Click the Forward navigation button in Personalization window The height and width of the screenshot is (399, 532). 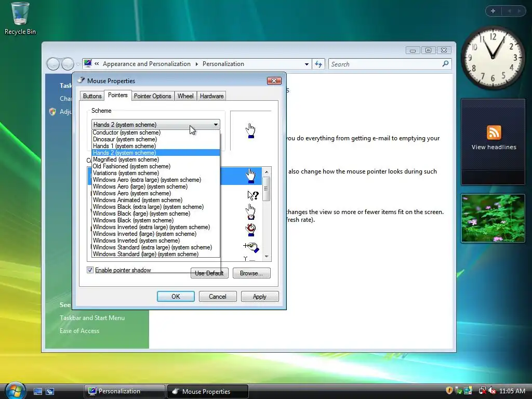[68, 64]
